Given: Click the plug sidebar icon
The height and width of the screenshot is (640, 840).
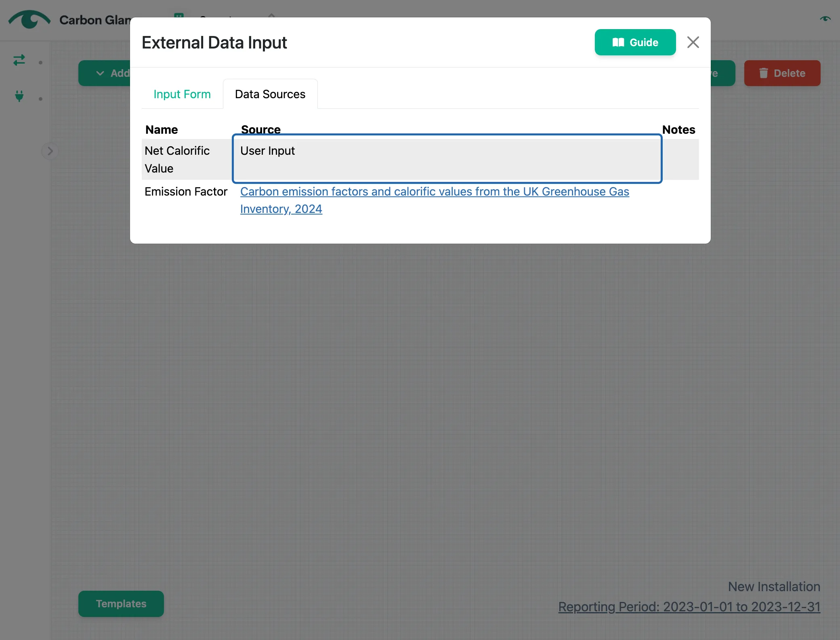Looking at the screenshot, I should (19, 96).
